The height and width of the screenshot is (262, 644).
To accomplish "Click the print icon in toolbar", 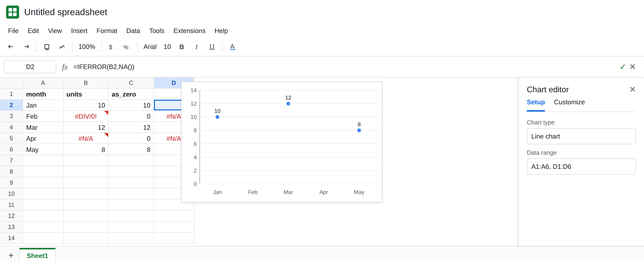I will coord(47,47).
